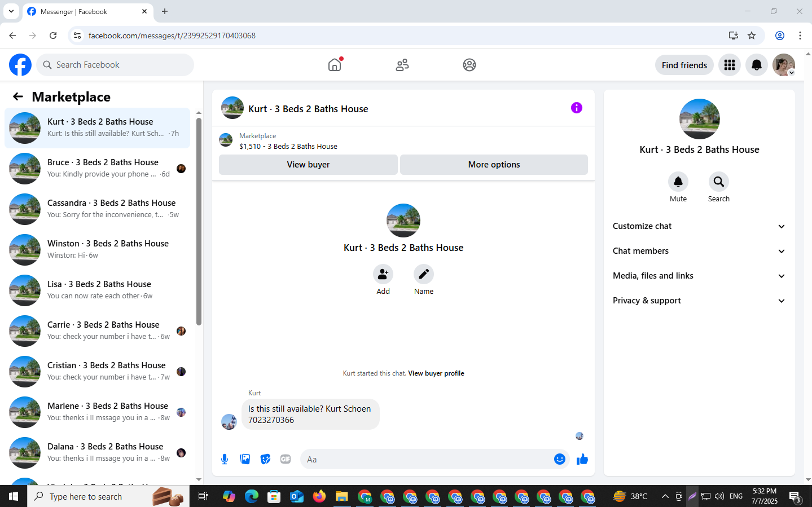
Task: Open the Groups icon in top navigation
Action: pyautogui.click(x=469, y=65)
